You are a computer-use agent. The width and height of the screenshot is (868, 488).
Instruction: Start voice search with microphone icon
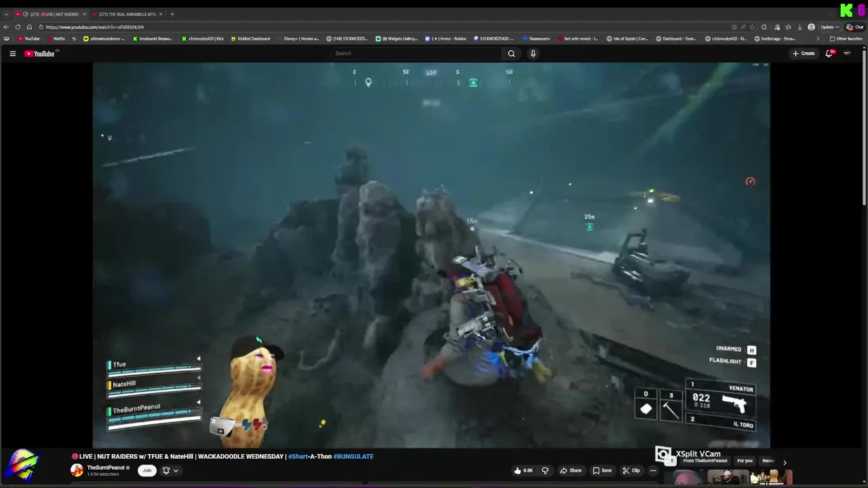pyautogui.click(x=533, y=54)
